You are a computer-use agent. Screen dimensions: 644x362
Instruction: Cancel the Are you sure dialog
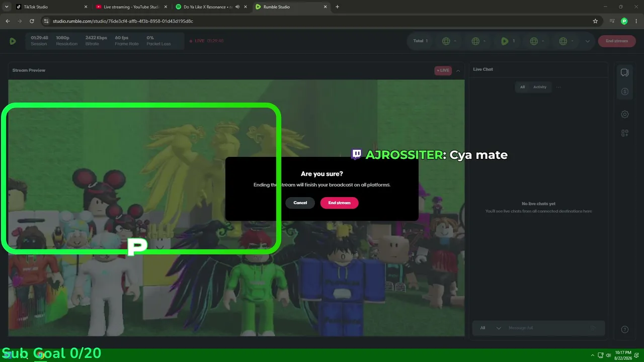click(300, 203)
